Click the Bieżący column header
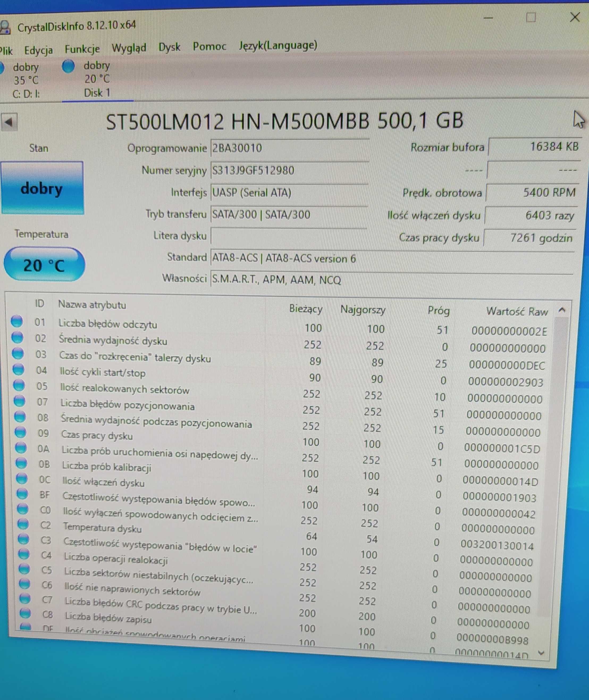Screen dimensions: 589x700 pos(306,309)
